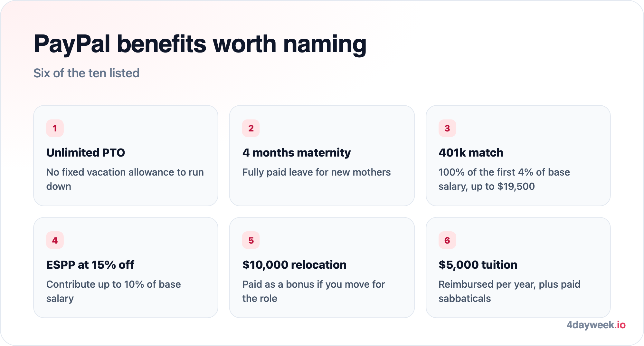Select the Unlimited PTO heading

click(x=86, y=153)
